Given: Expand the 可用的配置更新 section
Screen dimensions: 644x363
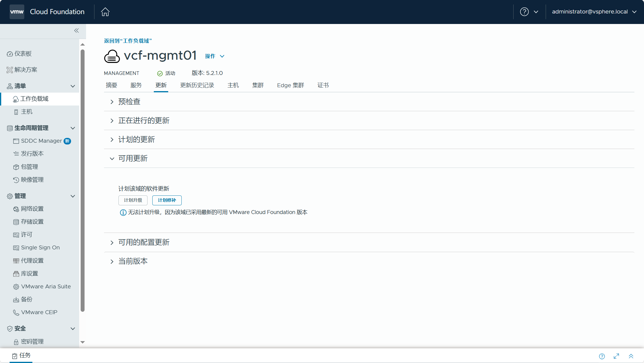Looking at the screenshot, I should point(112,242).
